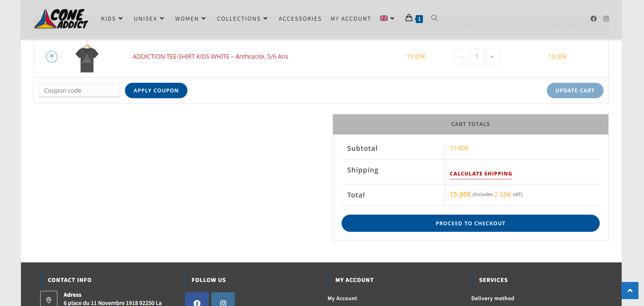Click the 15.00€ price in cart row
Image resolution: width=644 pixels, height=306 pixels.
tap(416, 57)
